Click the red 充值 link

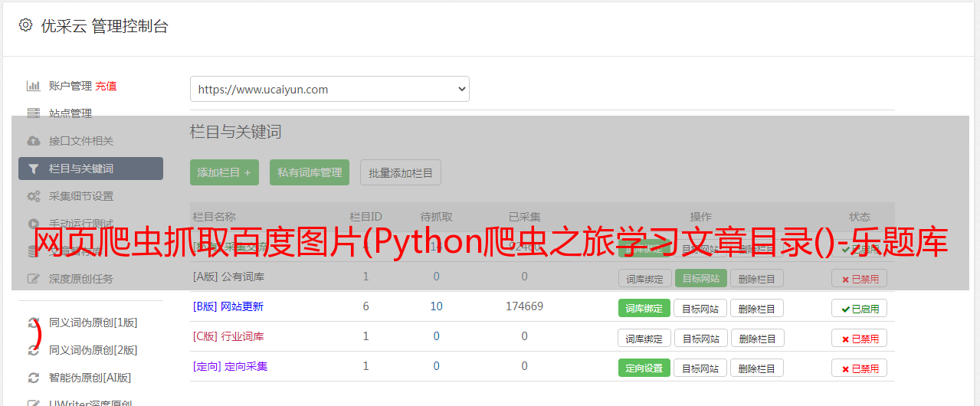pyautogui.click(x=107, y=86)
